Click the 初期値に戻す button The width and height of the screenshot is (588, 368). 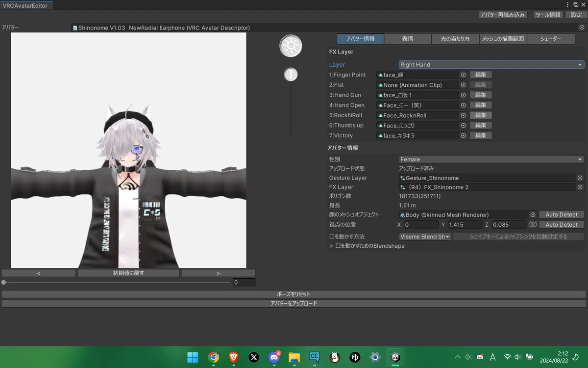pos(128,273)
